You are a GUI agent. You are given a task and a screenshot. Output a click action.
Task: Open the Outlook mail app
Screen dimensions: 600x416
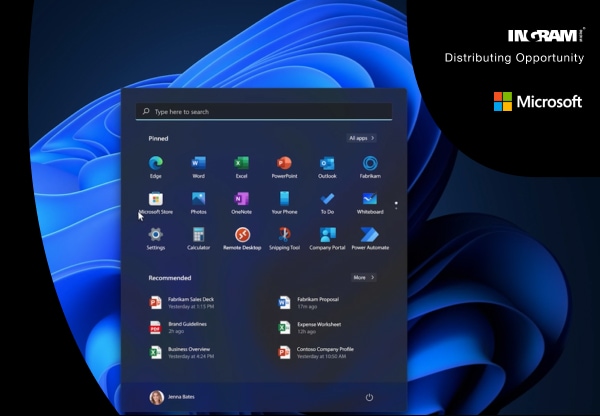(x=327, y=164)
